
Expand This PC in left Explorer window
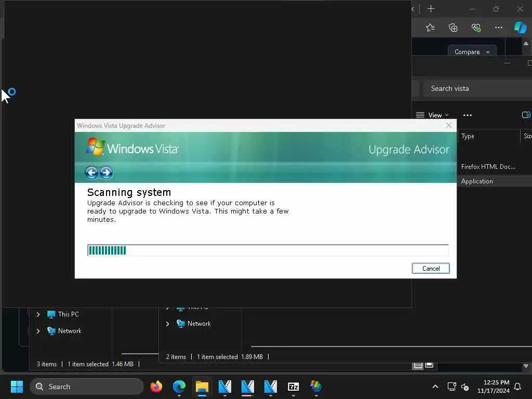click(38, 314)
